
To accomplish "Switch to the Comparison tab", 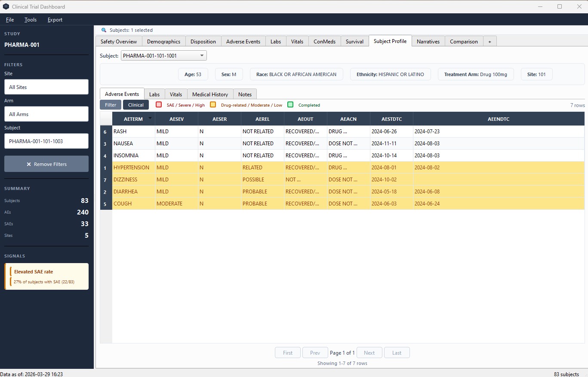I will tap(464, 41).
